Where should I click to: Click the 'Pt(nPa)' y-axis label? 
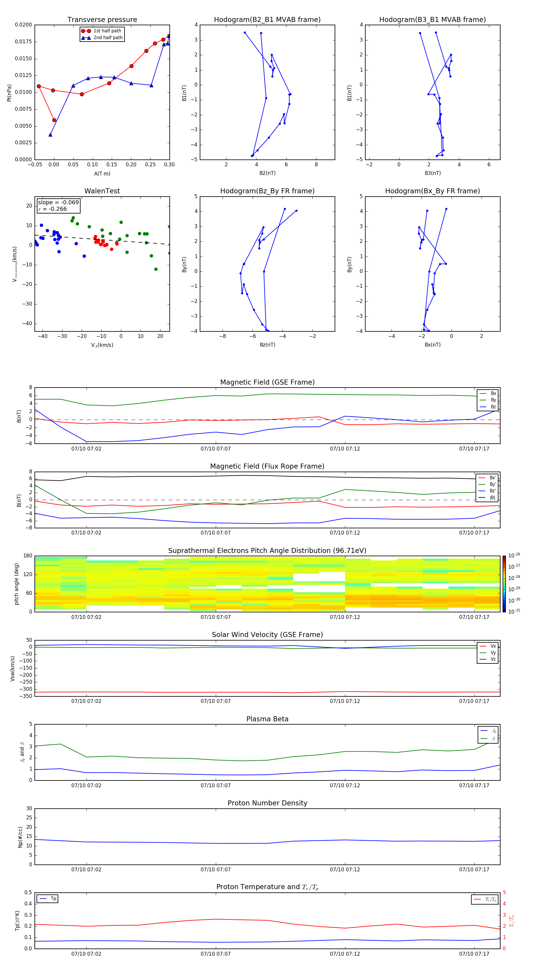(x=9, y=92)
